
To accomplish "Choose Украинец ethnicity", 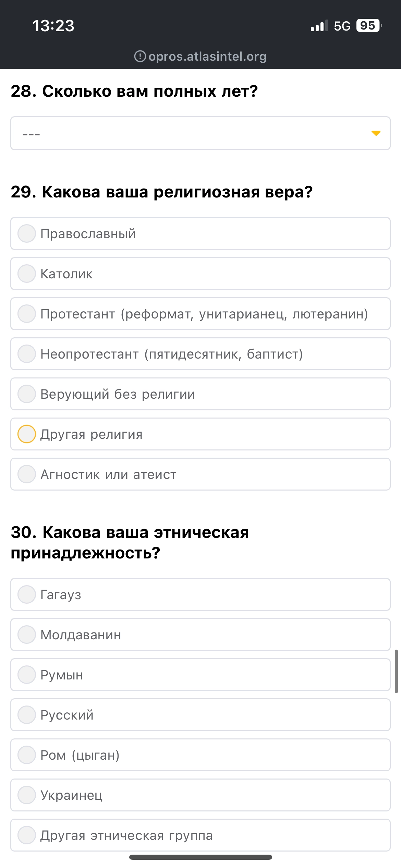I will click(x=200, y=795).
